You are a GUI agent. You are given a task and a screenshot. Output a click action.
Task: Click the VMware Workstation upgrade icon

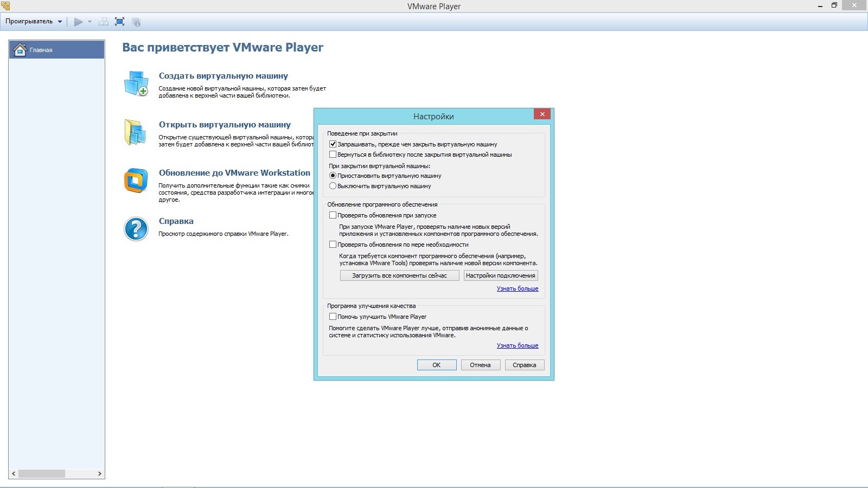pyautogui.click(x=136, y=181)
